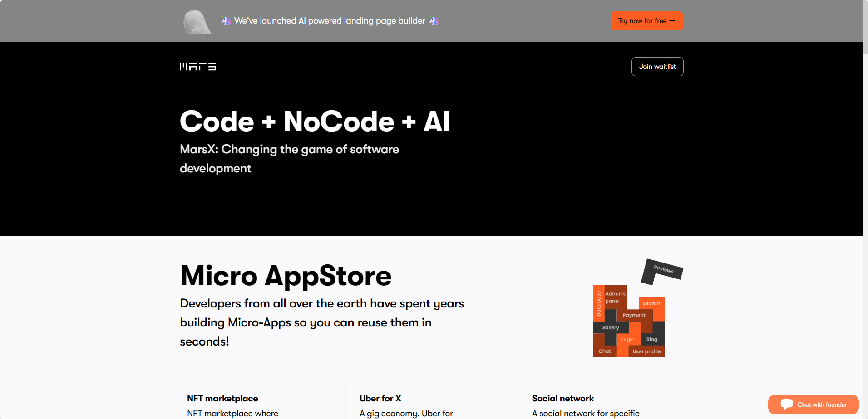Click the Developers from all over the earth paragraph
868x419 pixels.
pyautogui.click(x=322, y=322)
